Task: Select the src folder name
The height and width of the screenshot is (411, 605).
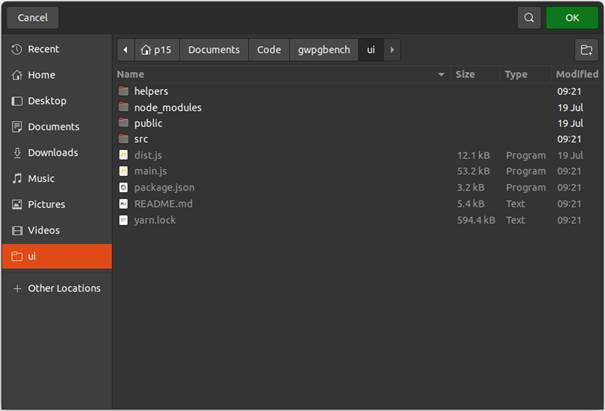Action: (141, 139)
